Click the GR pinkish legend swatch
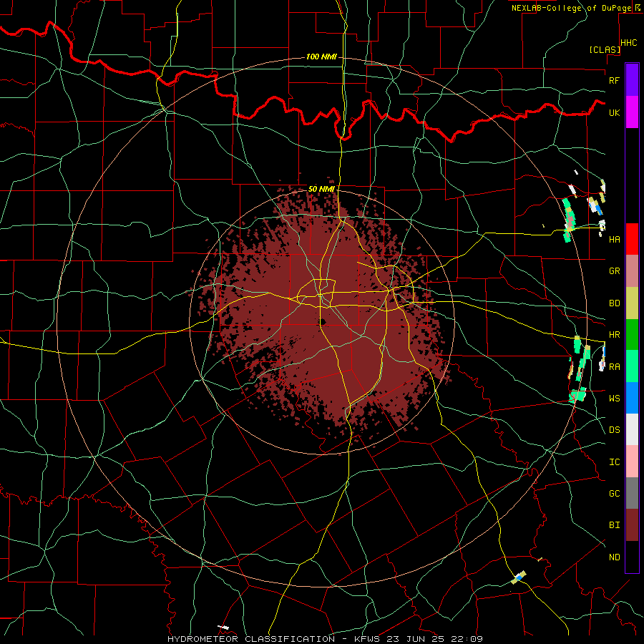This screenshot has width=644, height=644. [632, 271]
